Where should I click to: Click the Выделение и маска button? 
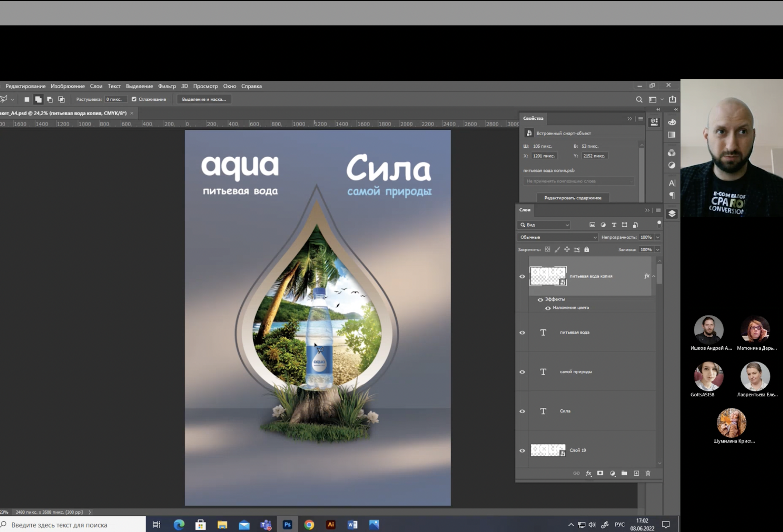(x=204, y=99)
